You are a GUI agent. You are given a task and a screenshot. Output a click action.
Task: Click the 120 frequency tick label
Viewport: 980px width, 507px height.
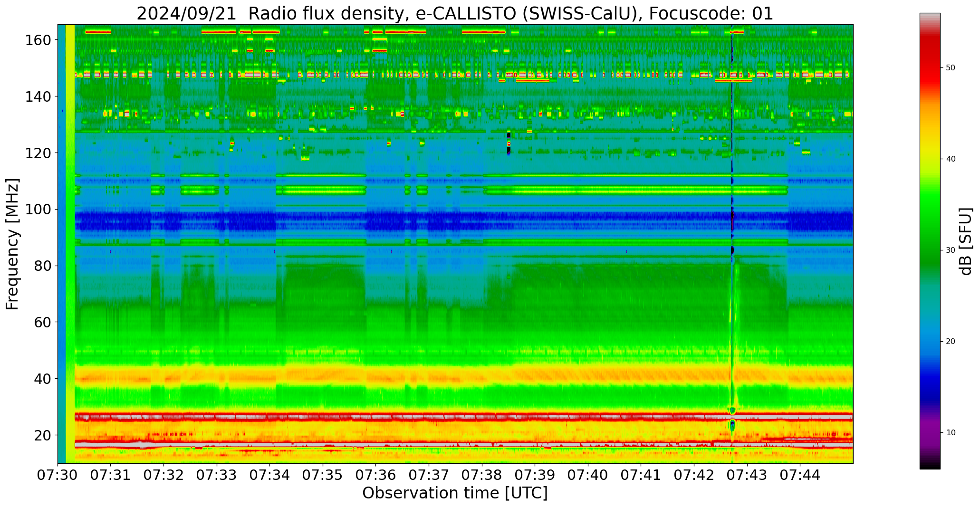[38, 153]
